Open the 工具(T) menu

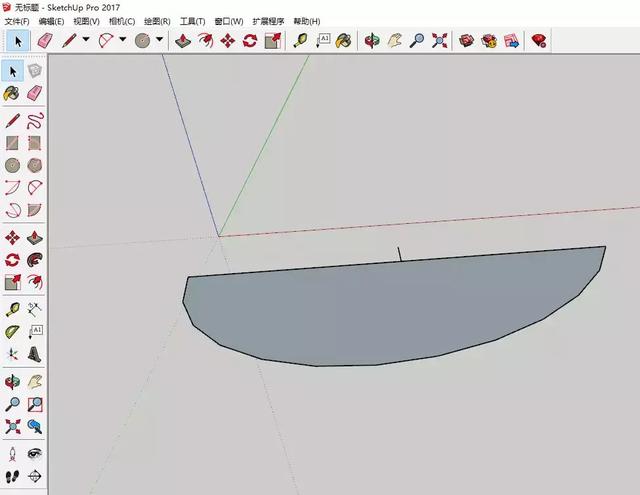pyautogui.click(x=193, y=21)
